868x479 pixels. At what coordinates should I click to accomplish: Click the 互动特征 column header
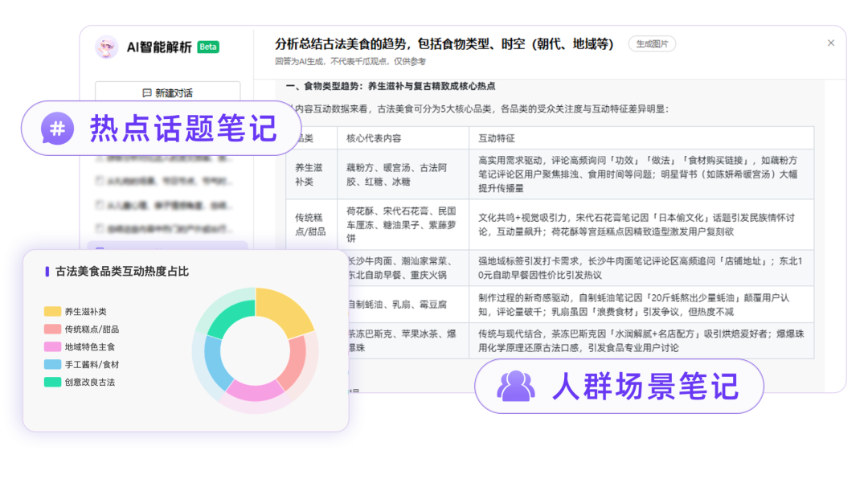[497, 138]
